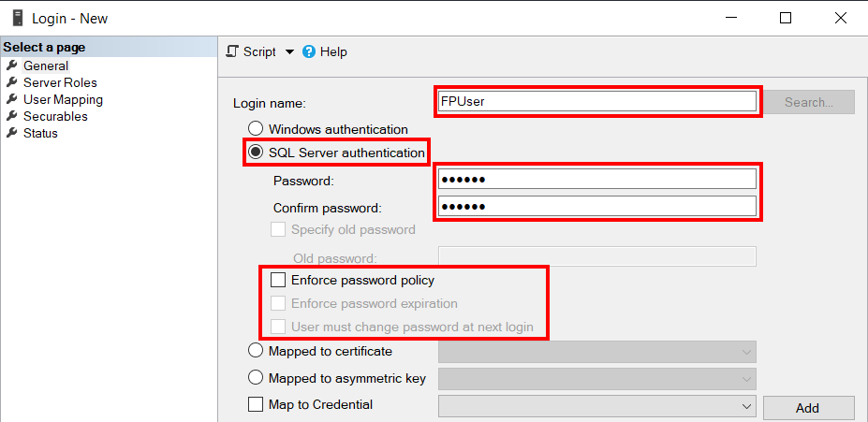Image resolution: width=868 pixels, height=422 pixels.
Task: Enable the Enforce password policy checkbox
Action: [x=278, y=280]
